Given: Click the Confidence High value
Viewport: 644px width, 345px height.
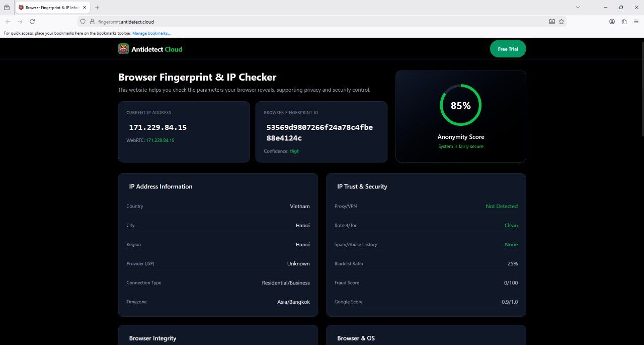Looking at the screenshot, I should (294, 151).
